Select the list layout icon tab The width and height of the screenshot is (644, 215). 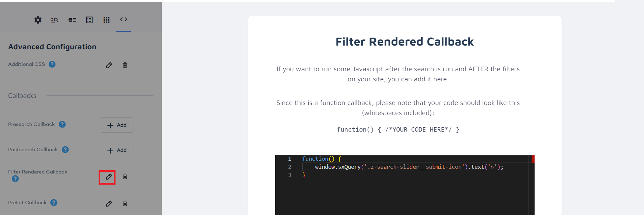89,20
